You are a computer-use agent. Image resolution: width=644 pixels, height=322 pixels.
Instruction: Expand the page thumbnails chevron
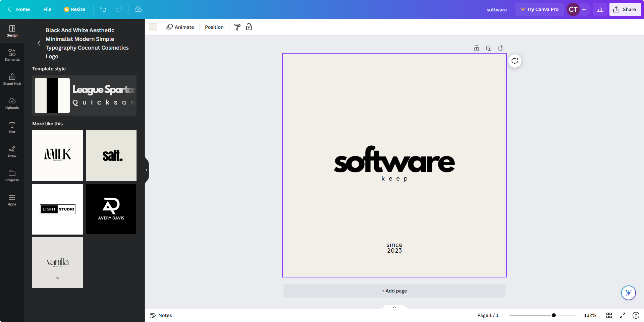point(394,307)
